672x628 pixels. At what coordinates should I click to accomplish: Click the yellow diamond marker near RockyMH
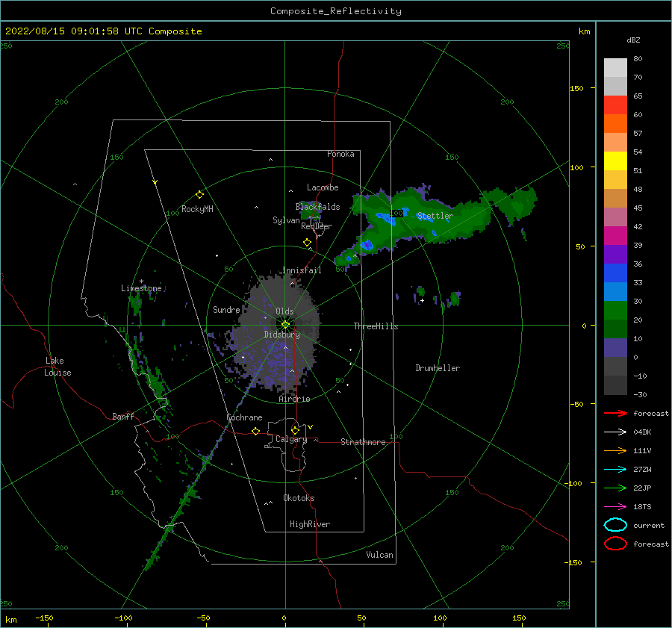tap(199, 195)
